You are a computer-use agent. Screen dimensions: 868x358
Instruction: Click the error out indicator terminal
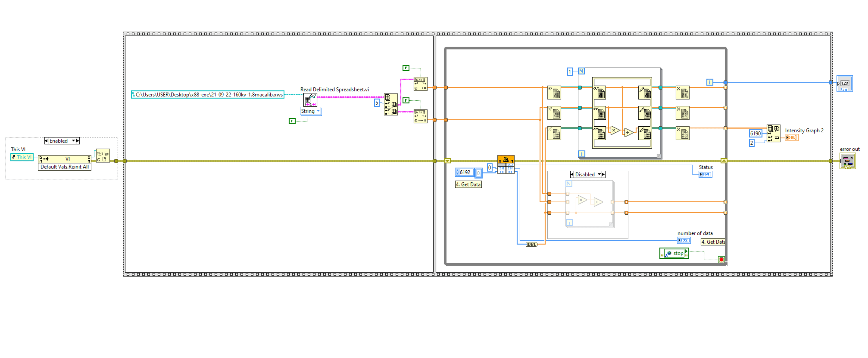[847, 161]
